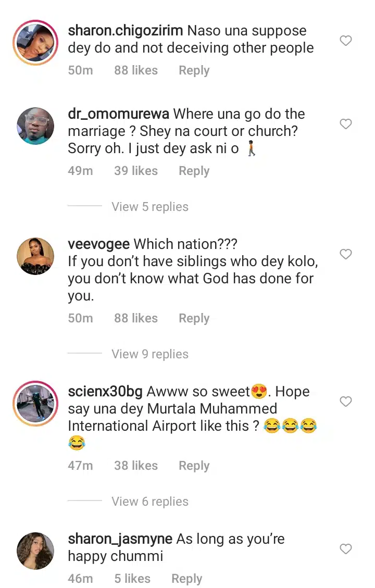
Task: Tap heart icon on dr_omomurewa's comment
Action: (x=346, y=124)
